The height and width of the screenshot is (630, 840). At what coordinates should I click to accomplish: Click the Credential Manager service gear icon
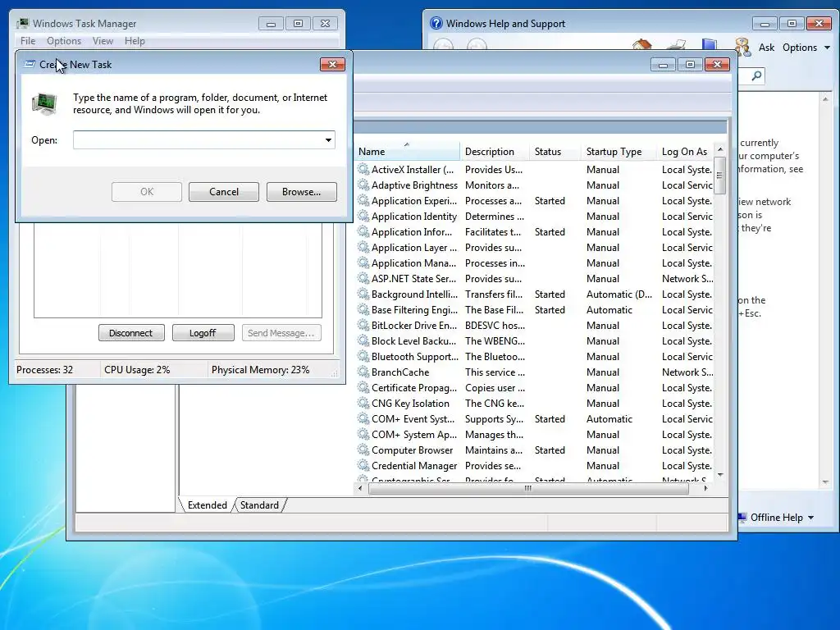(x=363, y=466)
